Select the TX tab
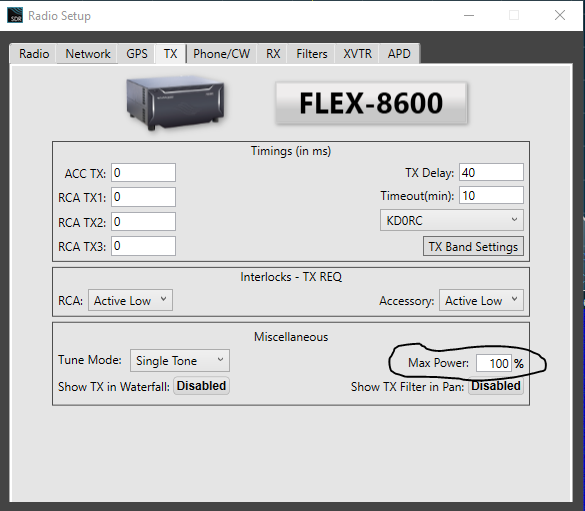 tap(171, 54)
